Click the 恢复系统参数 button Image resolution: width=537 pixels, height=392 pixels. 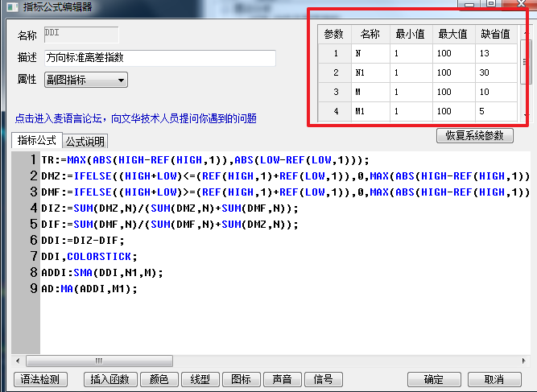pyautogui.click(x=475, y=135)
